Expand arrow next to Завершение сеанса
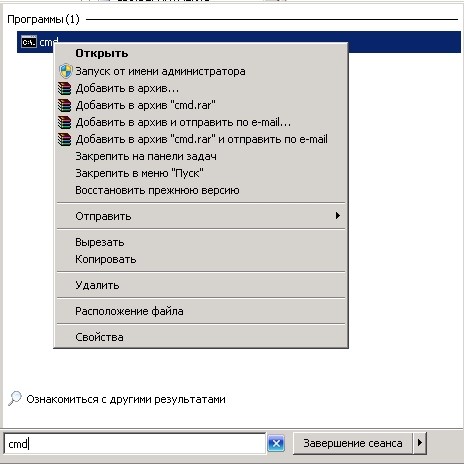Image resolution: width=464 pixels, height=464 pixels. point(420,443)
